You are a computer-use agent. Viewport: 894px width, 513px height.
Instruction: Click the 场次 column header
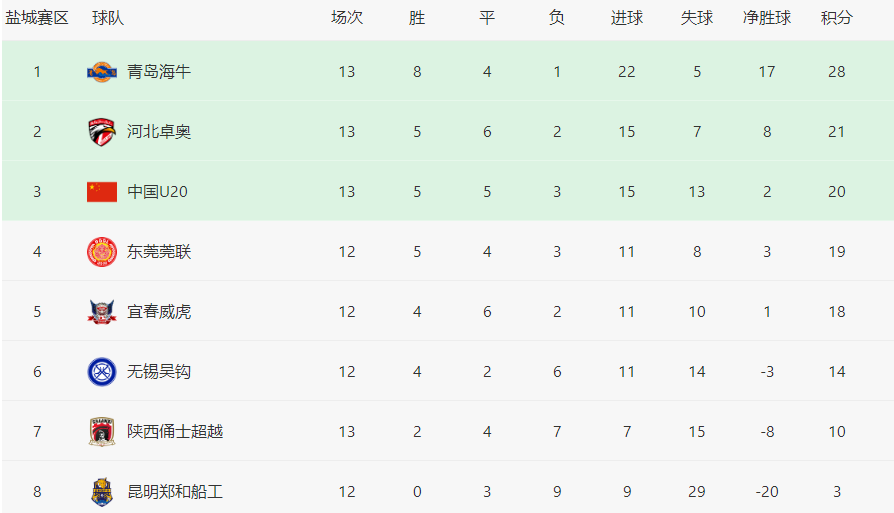pos(347,18)
